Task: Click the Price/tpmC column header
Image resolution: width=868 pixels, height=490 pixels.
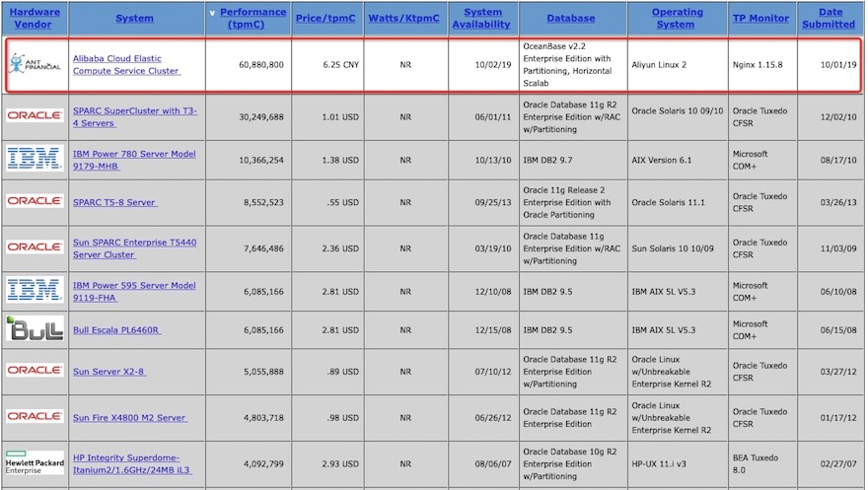Action: pos(325,19)
